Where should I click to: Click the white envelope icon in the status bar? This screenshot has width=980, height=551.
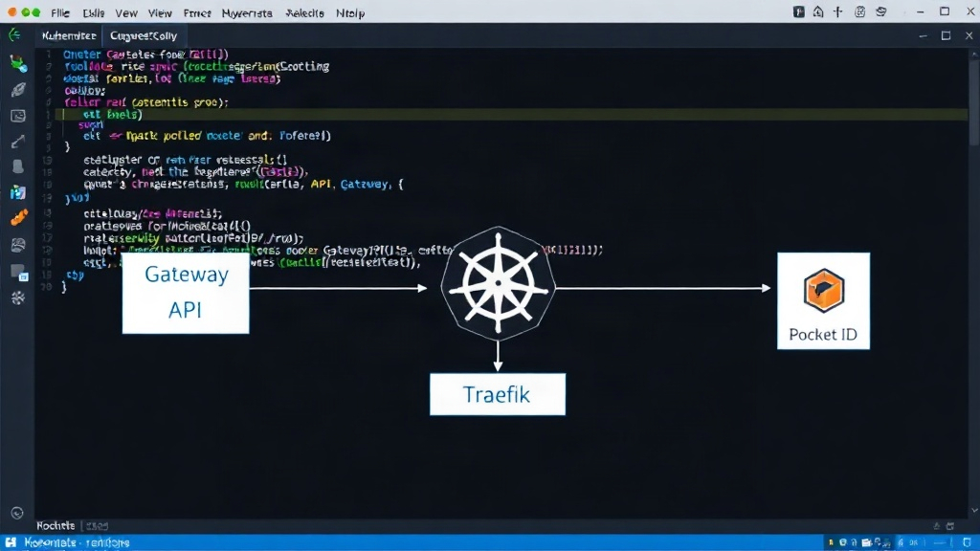point(867,543)
